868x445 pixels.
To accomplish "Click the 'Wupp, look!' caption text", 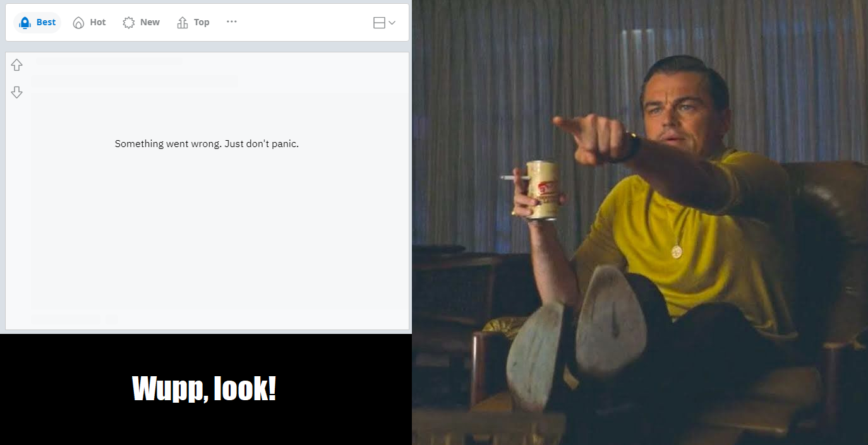I will 204,389.
